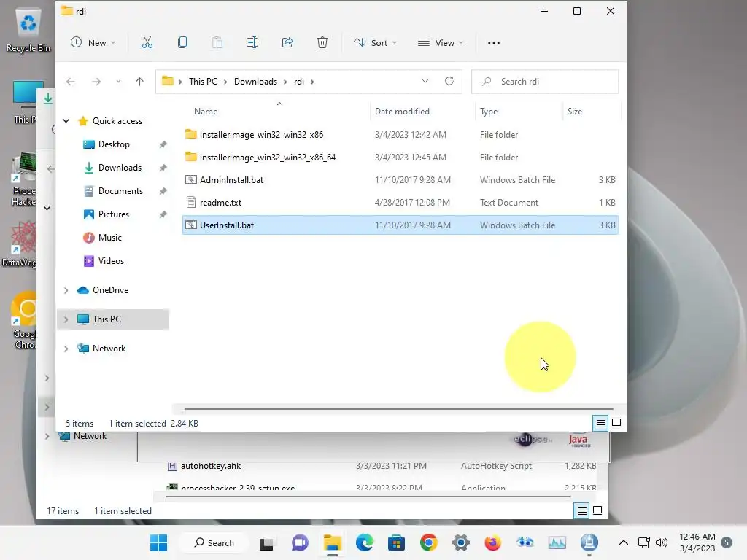Collapse the Quick access tree
The height and width of the screenshot is (560, 747).
click(x=66, y=121)
